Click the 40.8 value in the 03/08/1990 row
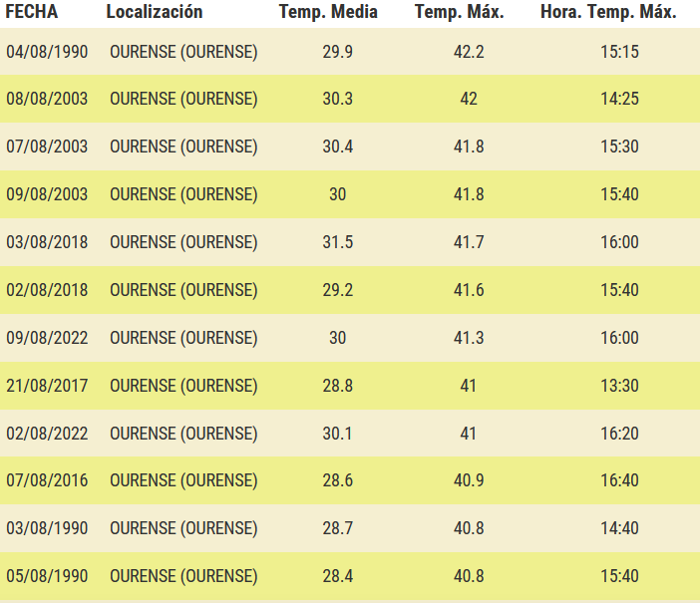Screen dimensions: 700x603 (469, 528)
